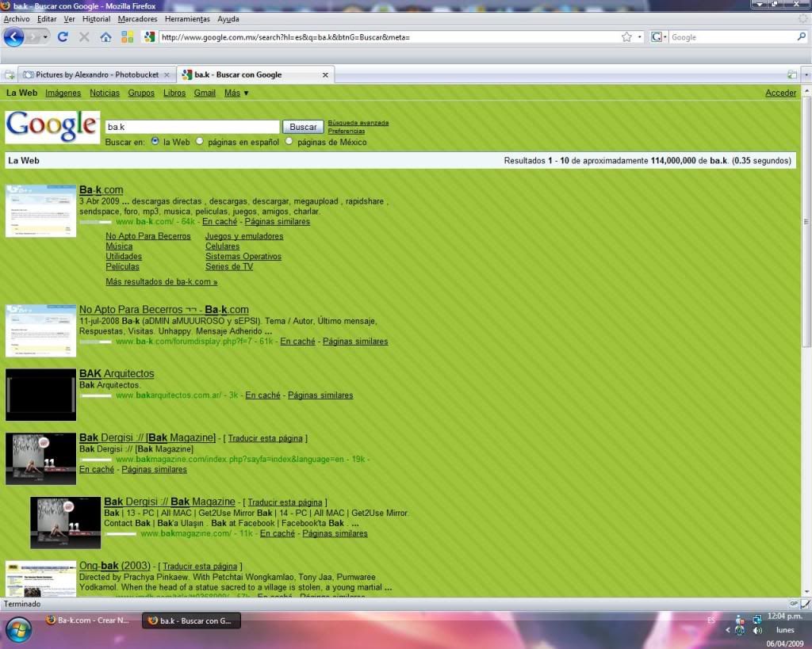Open the Editar menu
Image resolution: width=812 pixels, height=649 pixels.
47,19
